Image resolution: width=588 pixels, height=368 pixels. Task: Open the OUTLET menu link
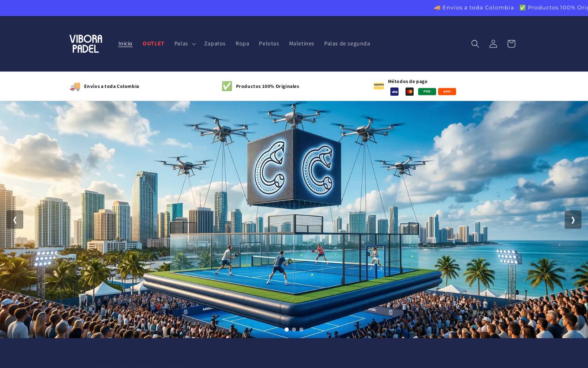click(154, 44)
